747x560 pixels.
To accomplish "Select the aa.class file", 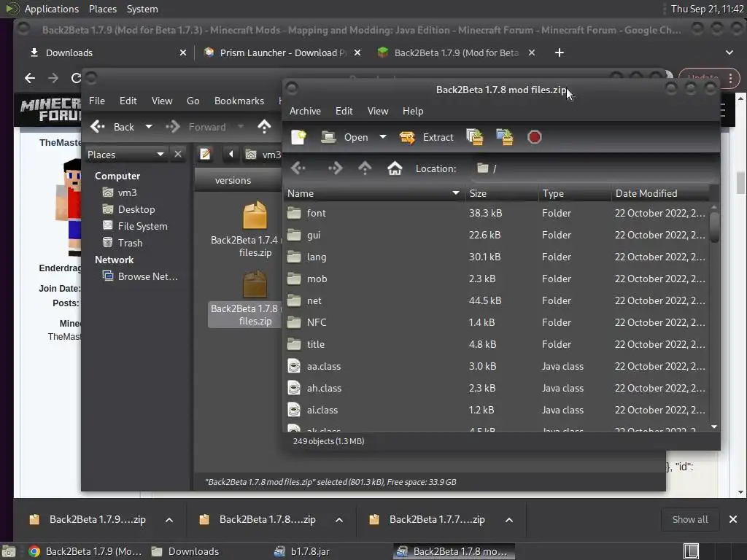I will (x=496, y=366).
